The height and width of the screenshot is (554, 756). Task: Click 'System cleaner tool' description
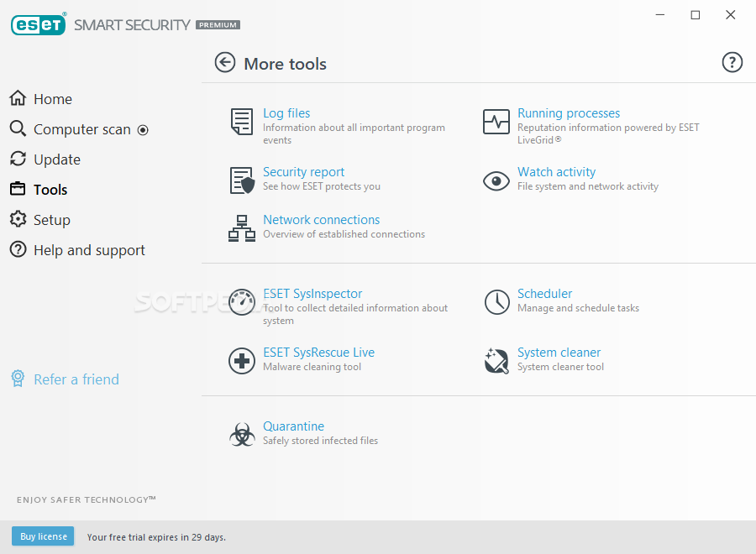click(560, 367)
